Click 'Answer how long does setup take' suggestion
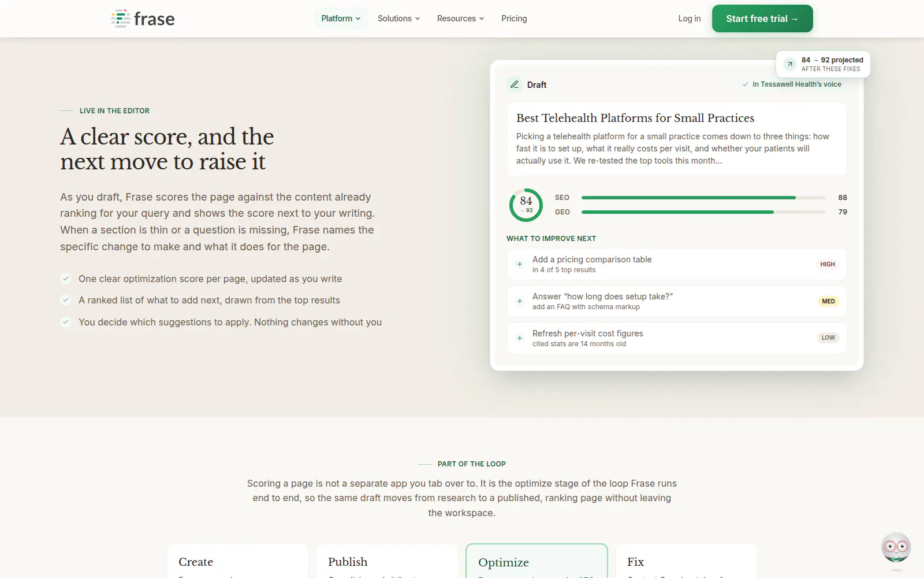The image size is (924, 578). (x=677, y=301)
